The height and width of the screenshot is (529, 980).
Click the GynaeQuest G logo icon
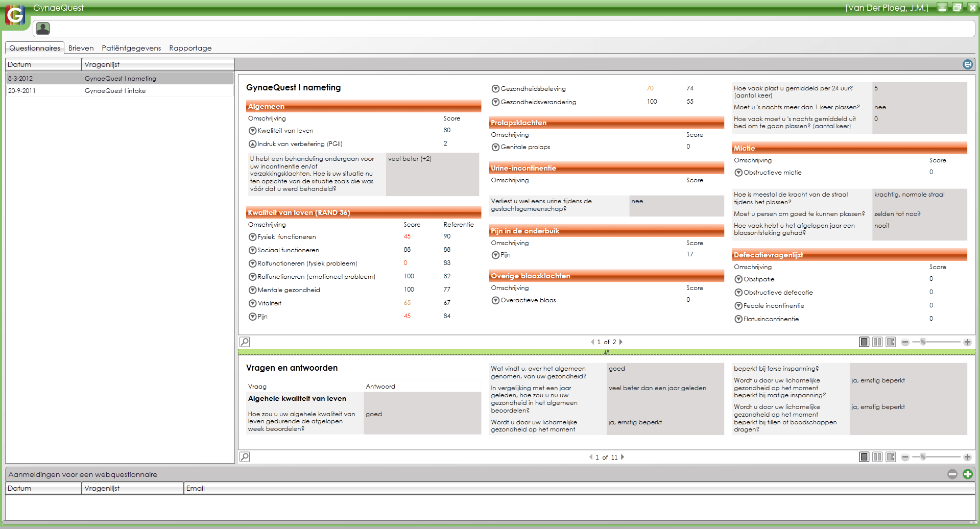click(x=15, y=15)
